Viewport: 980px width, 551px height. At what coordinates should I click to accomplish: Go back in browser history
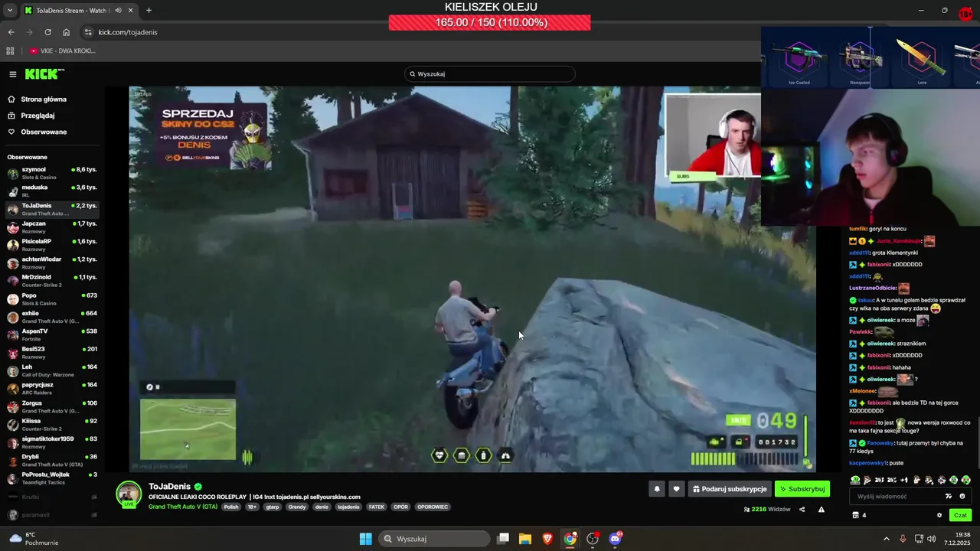pyautogui.click(x=11, y=32)
